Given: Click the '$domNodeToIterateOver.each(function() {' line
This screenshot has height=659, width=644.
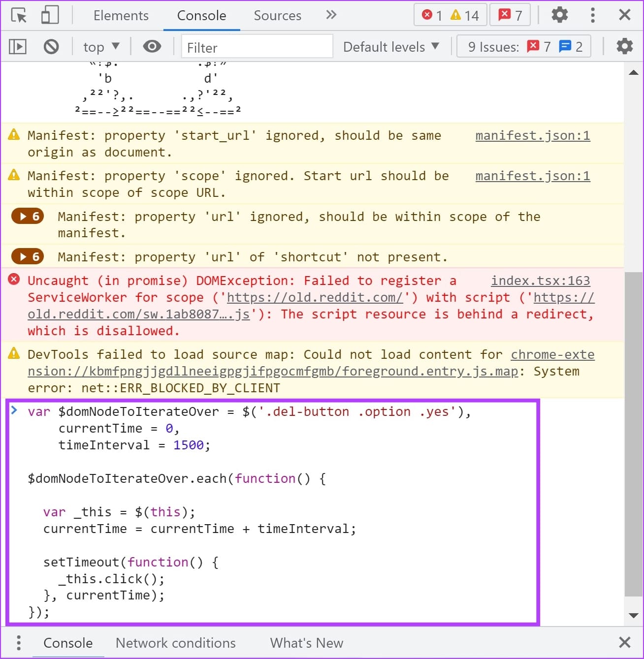Looking at the screenshot, I should (177, 478).
